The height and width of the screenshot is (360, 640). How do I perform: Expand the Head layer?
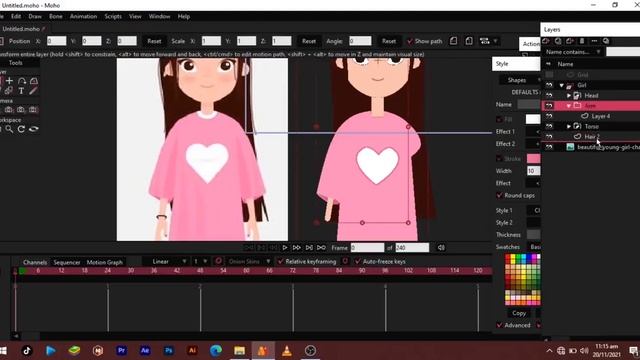click(569, 95)
